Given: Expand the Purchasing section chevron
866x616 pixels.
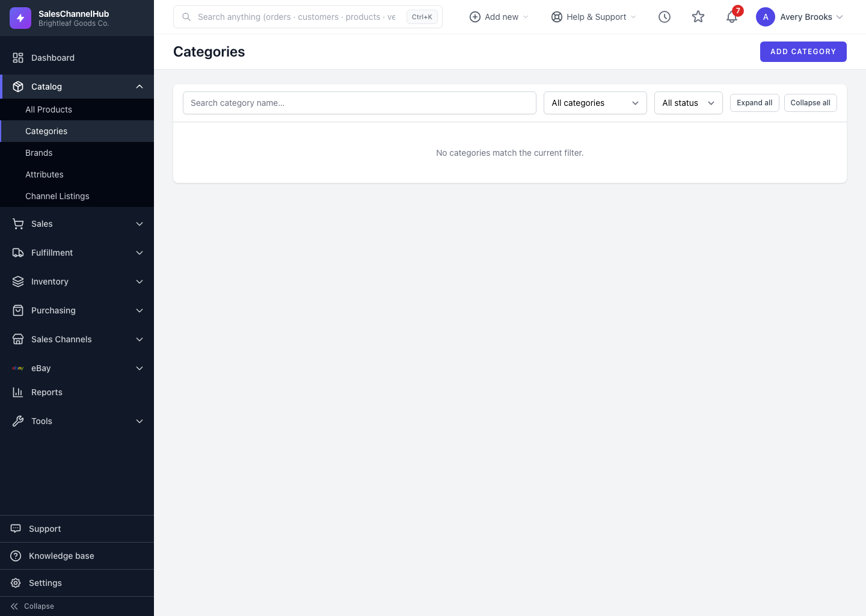Looking at the screenshot, I should click(x=140, y=310).
